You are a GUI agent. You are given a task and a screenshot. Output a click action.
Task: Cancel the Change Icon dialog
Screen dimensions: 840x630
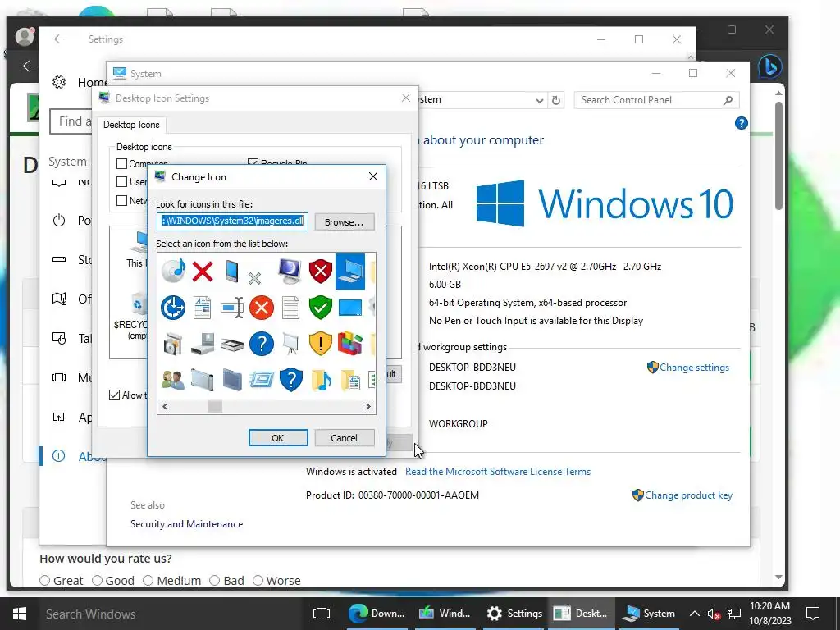pos(344,438)
